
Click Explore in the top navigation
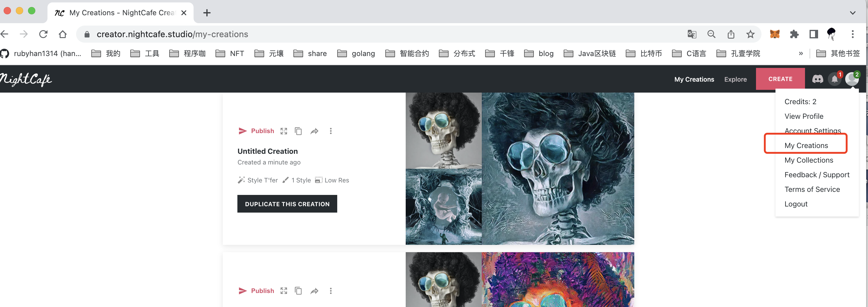(x=735, y=79)
